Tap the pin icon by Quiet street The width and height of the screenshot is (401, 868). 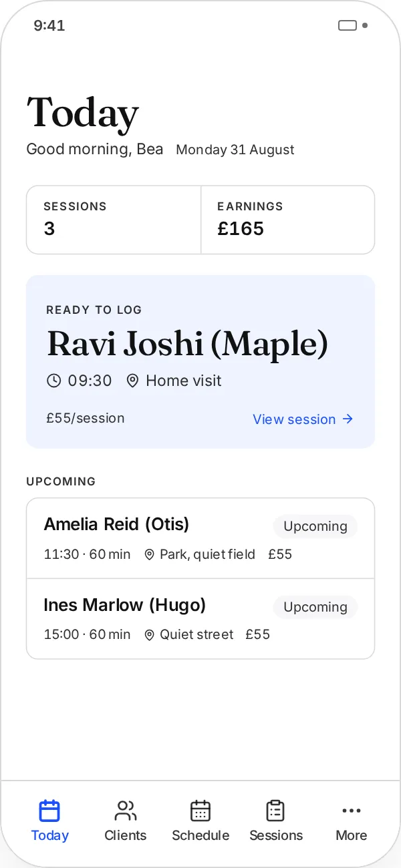(x=150, y=634)
